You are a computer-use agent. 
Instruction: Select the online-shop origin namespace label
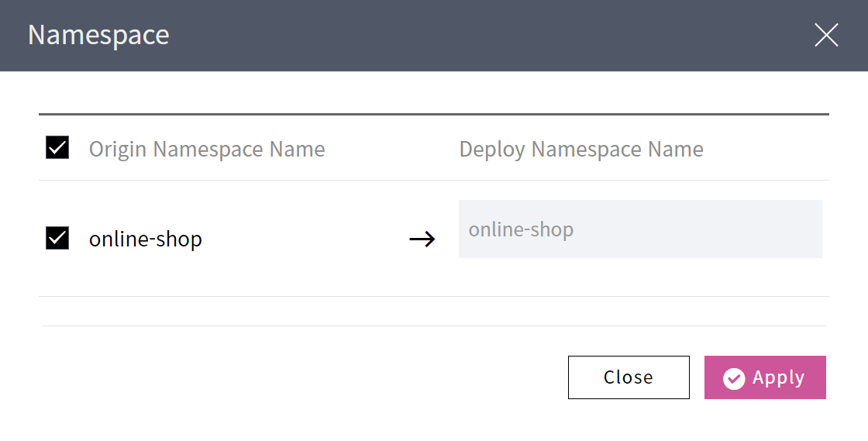tap(146, 239)
